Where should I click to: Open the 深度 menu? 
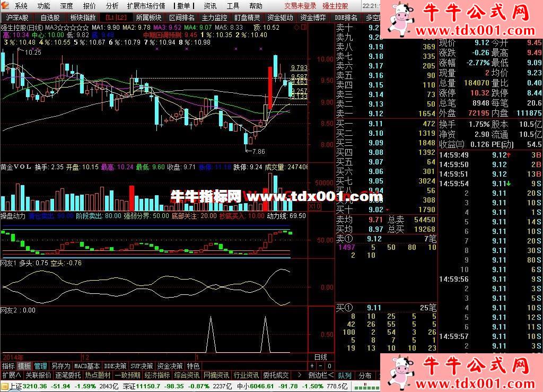66,6
